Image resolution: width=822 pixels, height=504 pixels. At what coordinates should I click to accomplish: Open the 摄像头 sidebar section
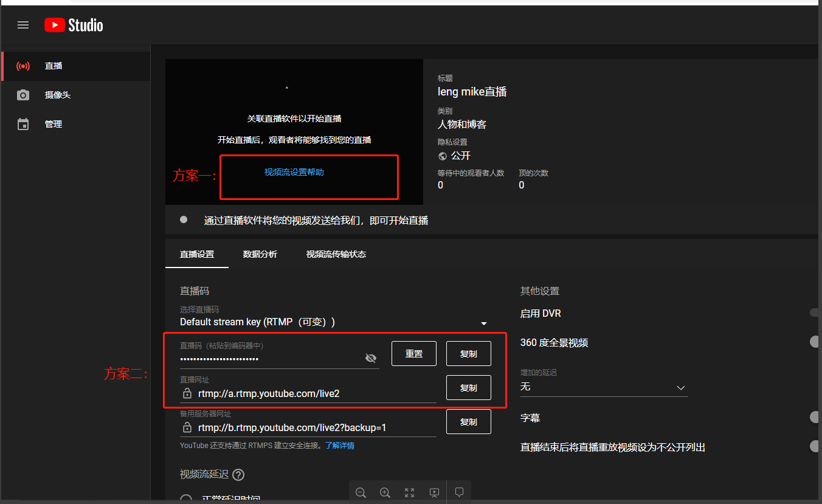pyautogui.click(x=75, y=95)
